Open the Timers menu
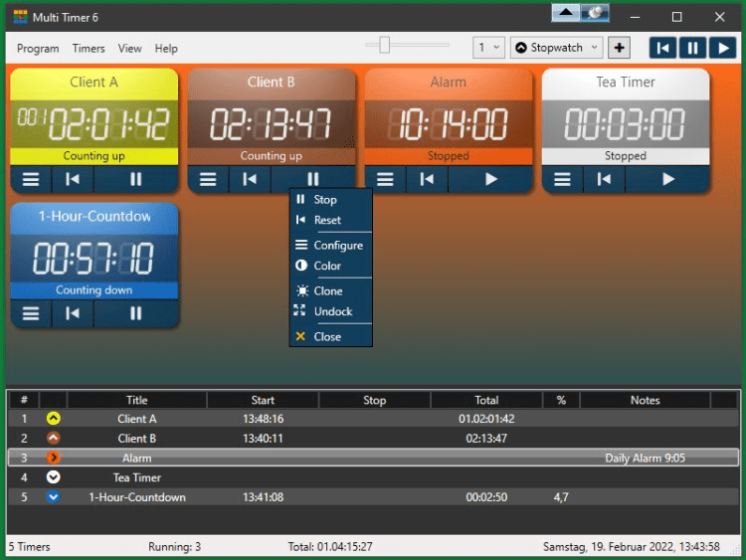The width and height of the screenshot is (746, 560). click(x=89, y=49)
